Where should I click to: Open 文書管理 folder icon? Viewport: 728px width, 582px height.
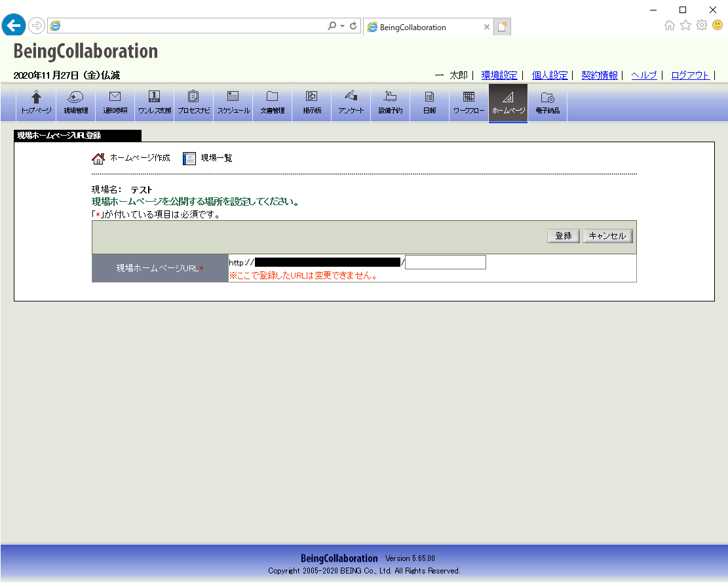273,103
